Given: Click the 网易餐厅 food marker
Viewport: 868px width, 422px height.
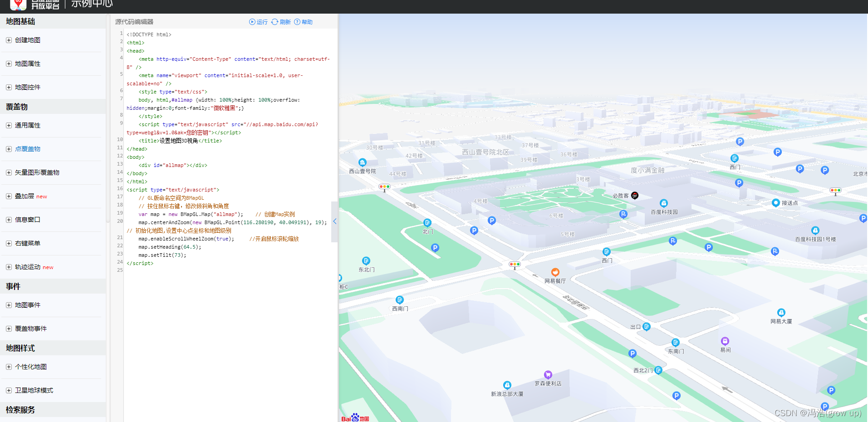Looking at the screenshot, I should (555, 272).
